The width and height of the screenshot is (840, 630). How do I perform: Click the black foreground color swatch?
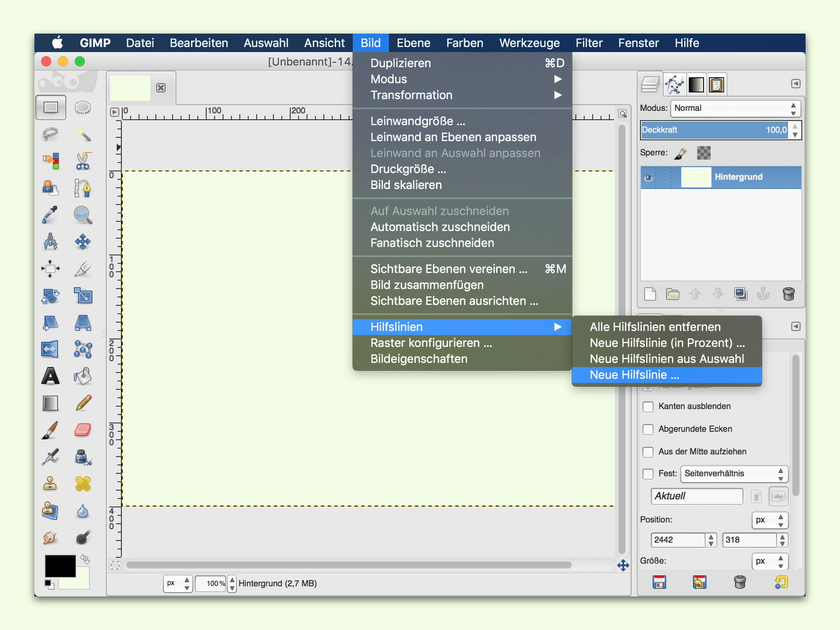point(60,565)
